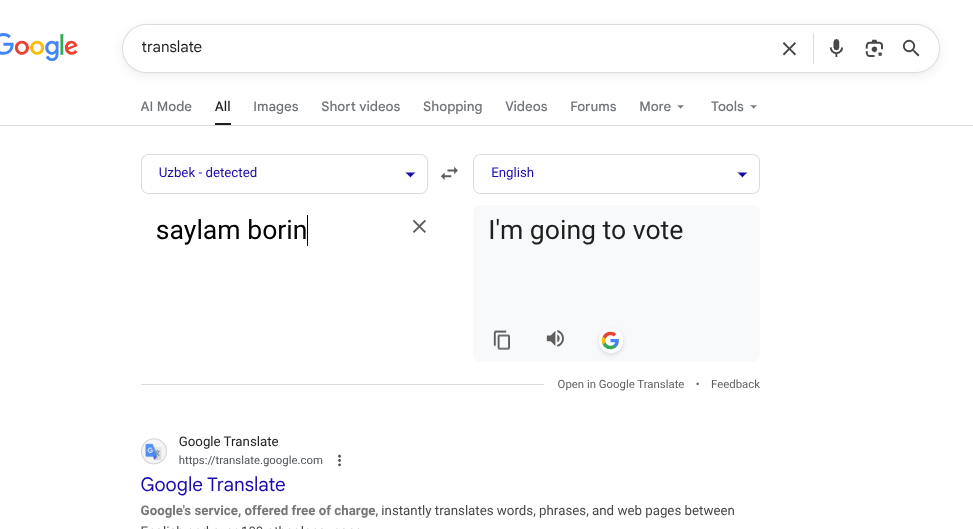Switch to the Images tab
Viewport: 973px width, 529px height.
(x=276, y=107)
